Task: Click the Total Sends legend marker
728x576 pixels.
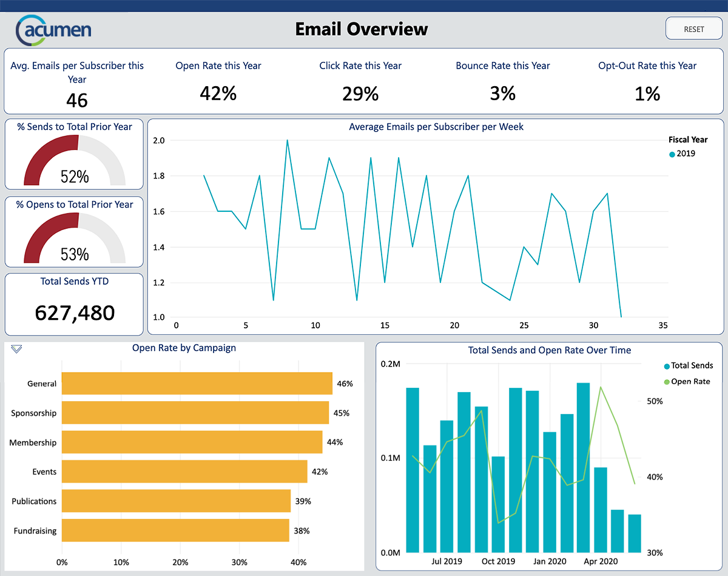Action: pyautogui.click(x=667, y=366)
